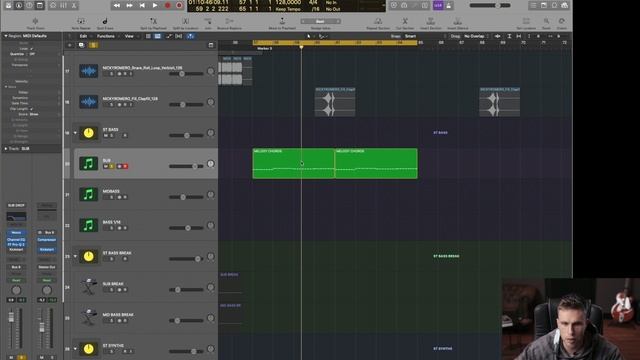The image size is (640, 360).
Task: Mute the SUB track with its M button
Action: click(105, 167)
